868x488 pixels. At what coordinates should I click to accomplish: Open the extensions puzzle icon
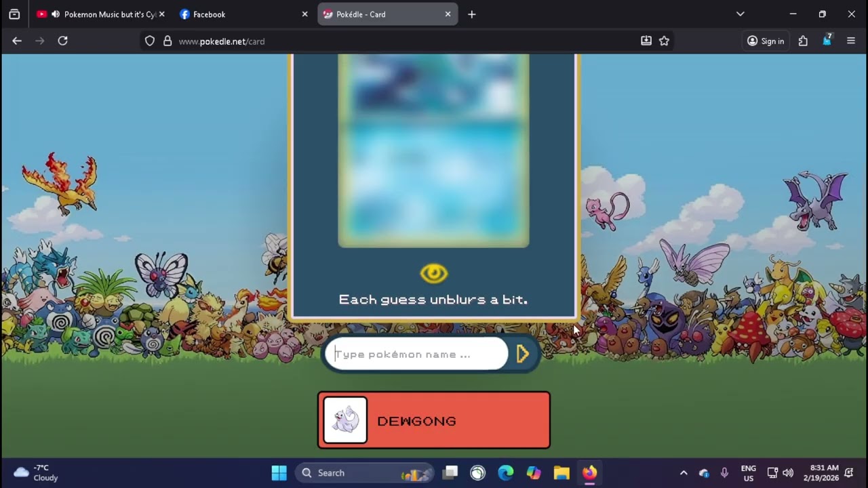(804, 41)
